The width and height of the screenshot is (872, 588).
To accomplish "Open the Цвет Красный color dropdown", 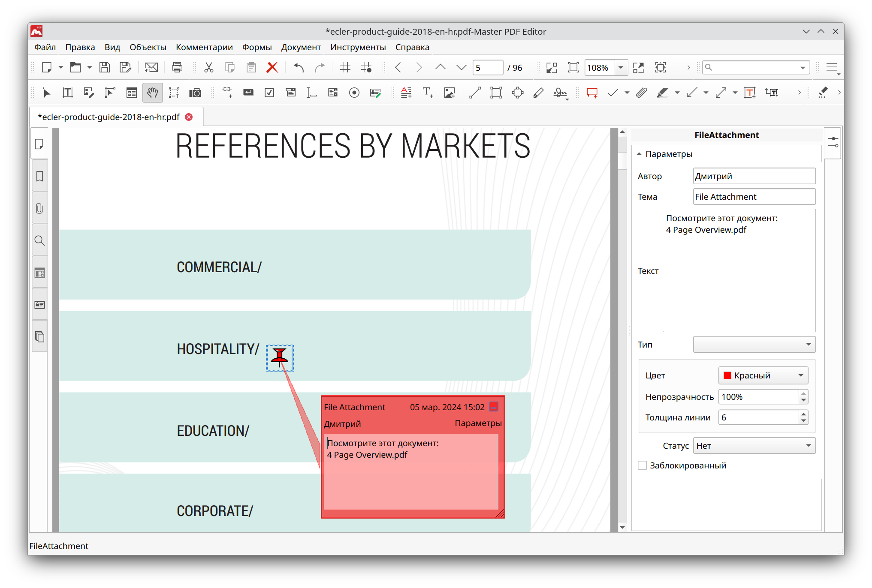I will (763, 375).
